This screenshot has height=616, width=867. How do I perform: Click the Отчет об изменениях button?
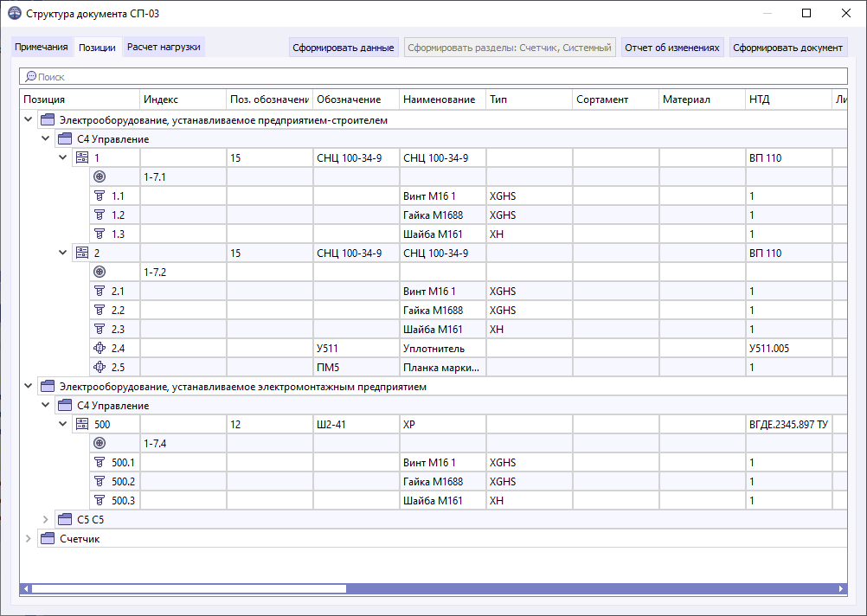[x=672, y=48]
